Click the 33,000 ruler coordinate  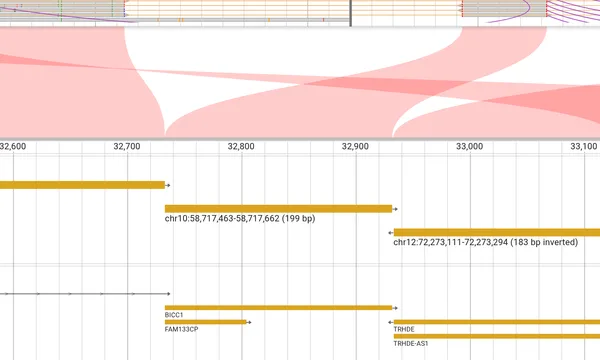point(470,147)
